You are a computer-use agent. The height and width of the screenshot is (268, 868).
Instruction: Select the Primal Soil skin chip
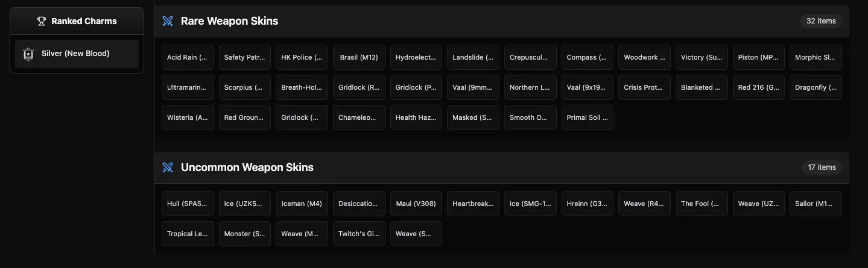click(588, 117)
